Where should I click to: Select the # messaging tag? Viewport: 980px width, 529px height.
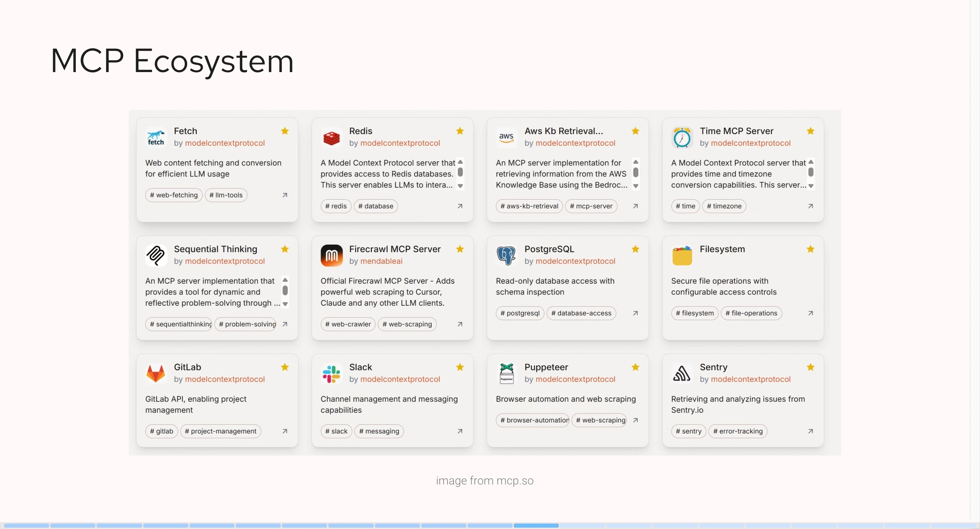click(379, 431)
